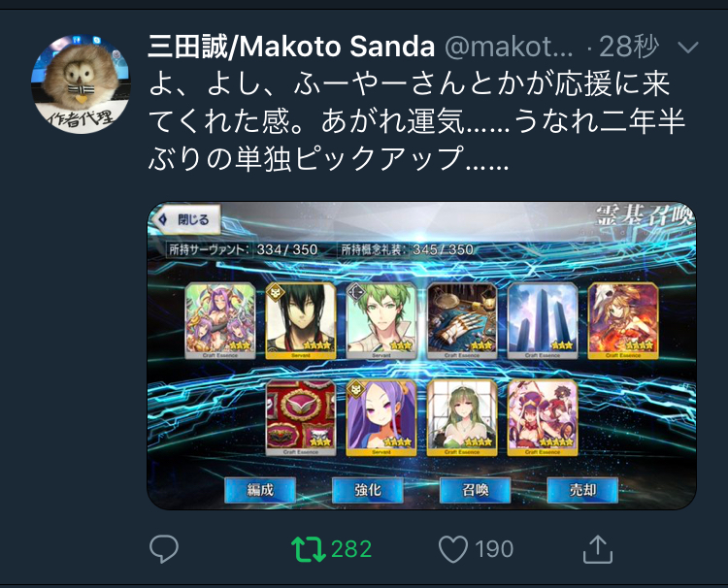Image resolution: width=728 pixels, height=588 pixels.
Task: Select the skyscraper Craft Essence card
Action: [x=543, y=321]
